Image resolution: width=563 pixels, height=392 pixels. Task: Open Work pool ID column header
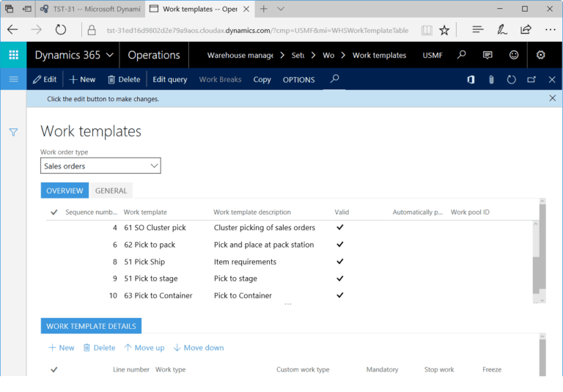(470, 212)
